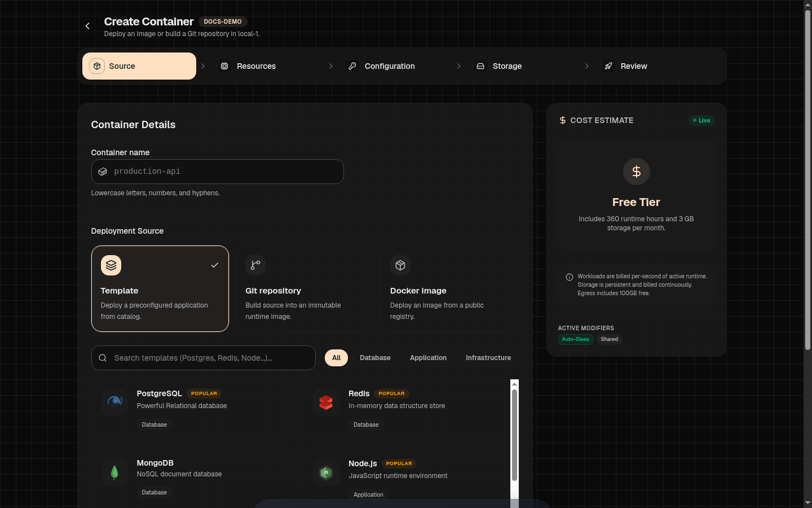Click the template list scrollbar thumb
The width and height of the screenshot is (812, 508).
pyautogui.click(x=514, y=435)
